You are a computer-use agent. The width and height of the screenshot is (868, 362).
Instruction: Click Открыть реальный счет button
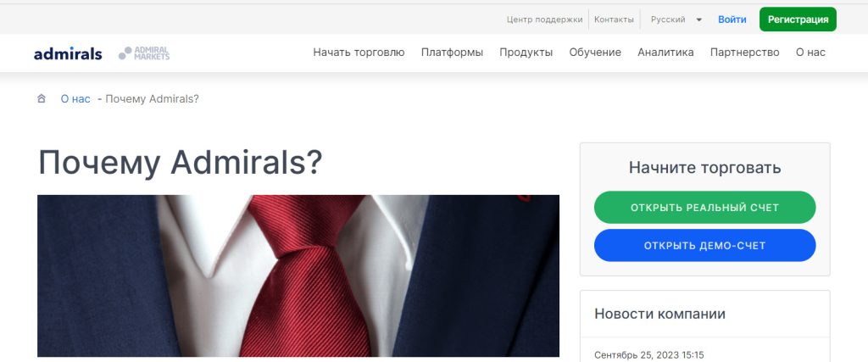704,208
